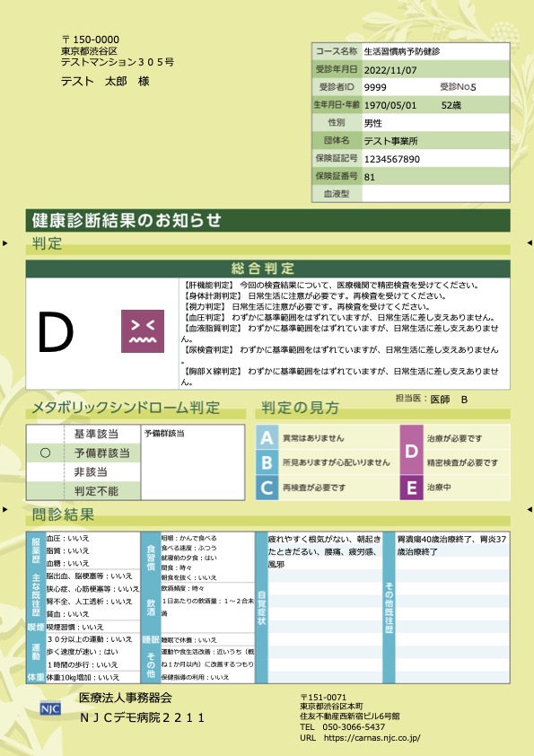Select the 非該当 row

83,472
